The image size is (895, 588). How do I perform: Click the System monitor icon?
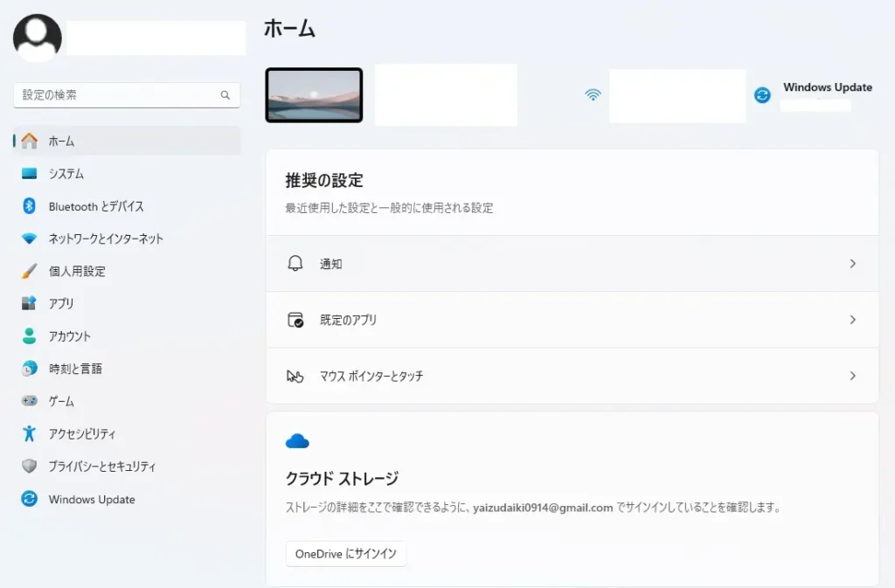click(29, 173)
